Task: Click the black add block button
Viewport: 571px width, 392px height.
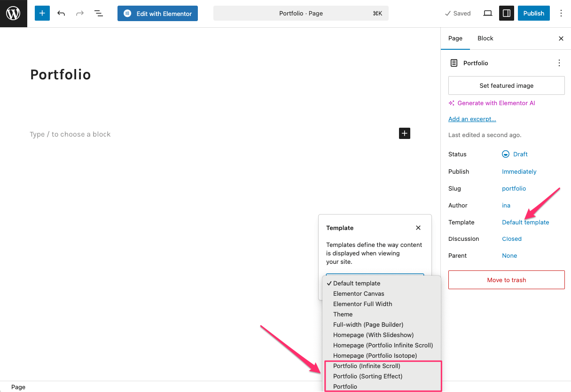Action: click(405, 134)
